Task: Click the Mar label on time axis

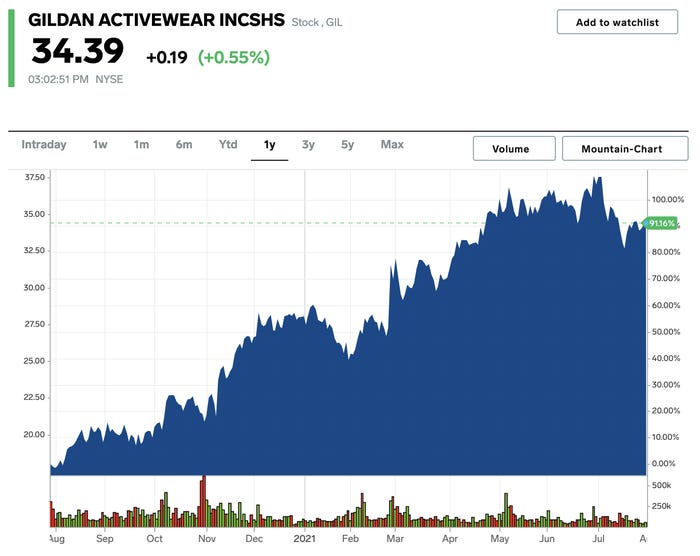Action: [395, 539]
